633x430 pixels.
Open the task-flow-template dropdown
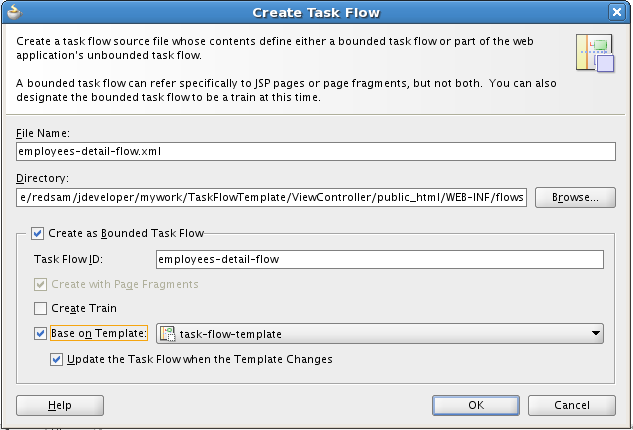click(x=380, y=334)
